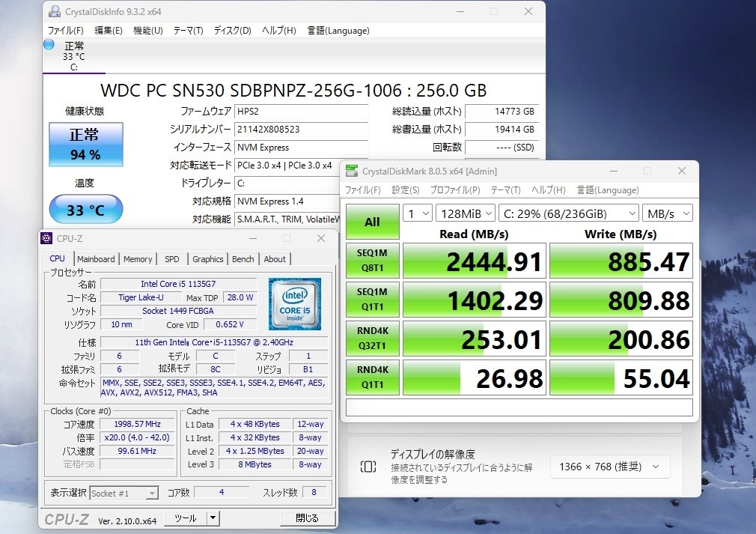
Task: Switch to the Bench tab in CPU-Z
Action: [243, 259]
